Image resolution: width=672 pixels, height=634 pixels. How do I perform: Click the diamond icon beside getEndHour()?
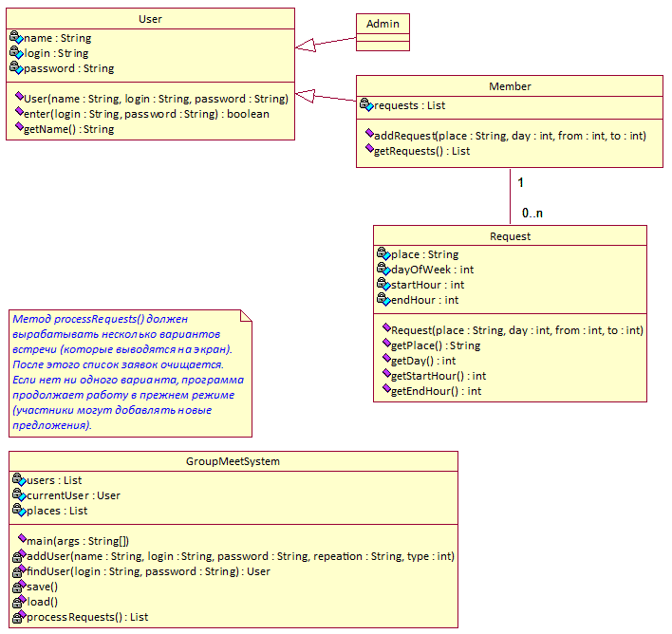coord(386,388)
